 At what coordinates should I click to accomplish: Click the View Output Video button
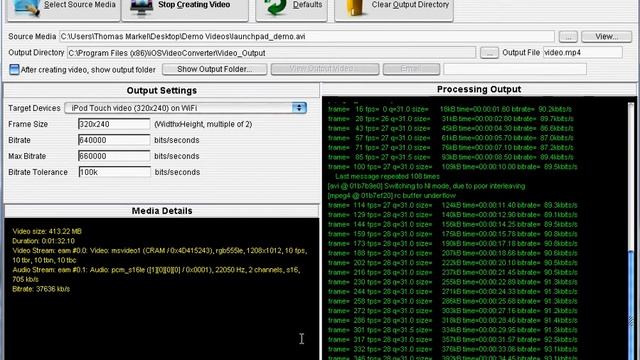(325, 69)
